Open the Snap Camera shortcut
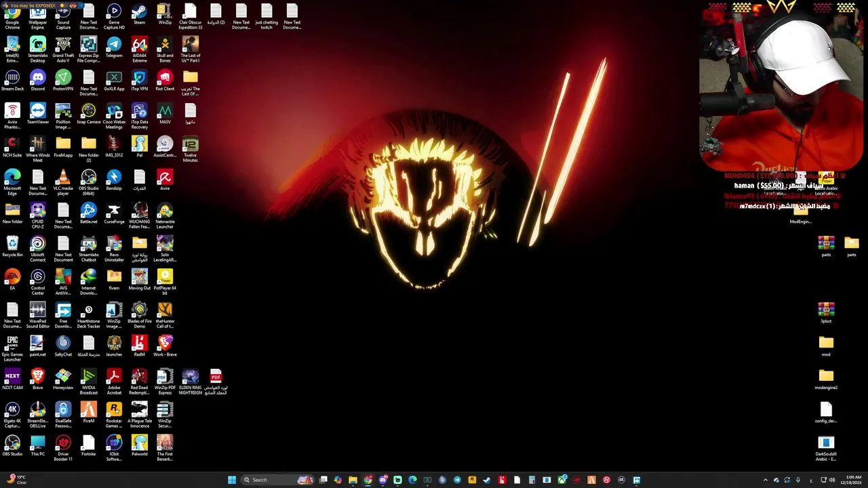Viewport: 868px width, 488px height. (89, 115)
